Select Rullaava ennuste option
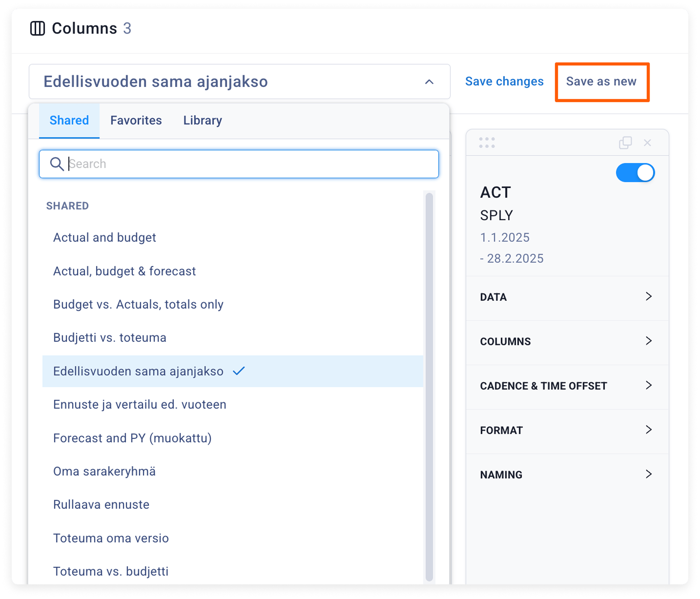 tap(233, 505)
